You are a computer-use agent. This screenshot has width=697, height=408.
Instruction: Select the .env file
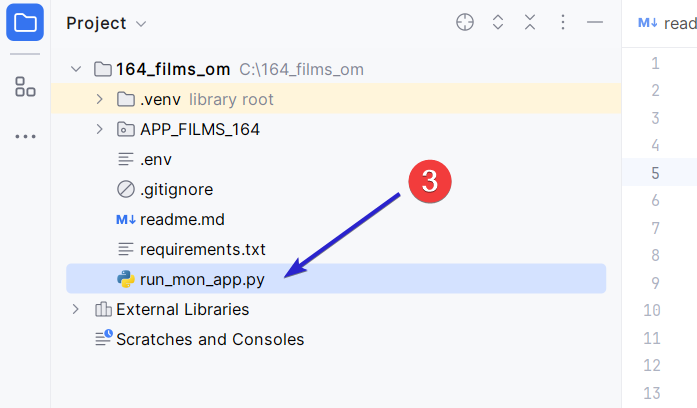coord(156,159)
